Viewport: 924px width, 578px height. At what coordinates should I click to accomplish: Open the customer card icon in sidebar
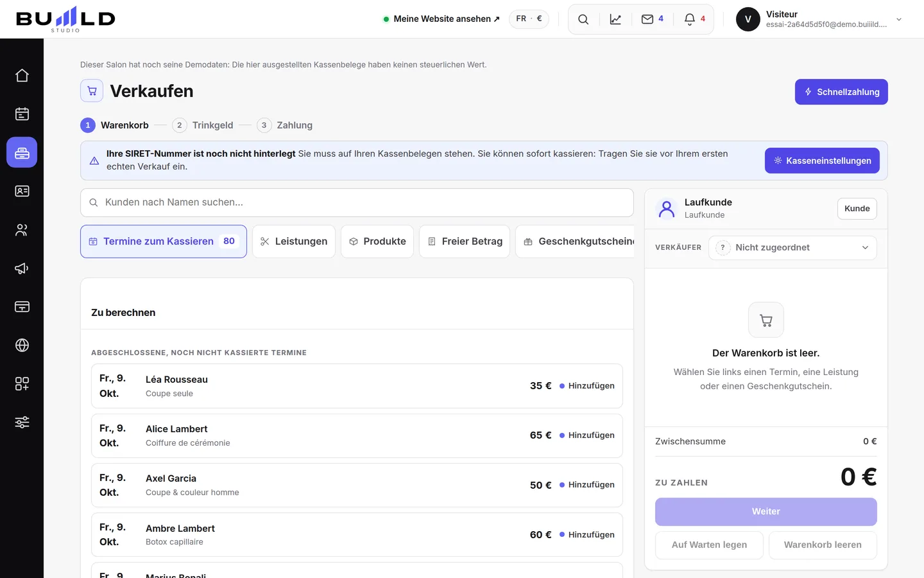[22, 191]
